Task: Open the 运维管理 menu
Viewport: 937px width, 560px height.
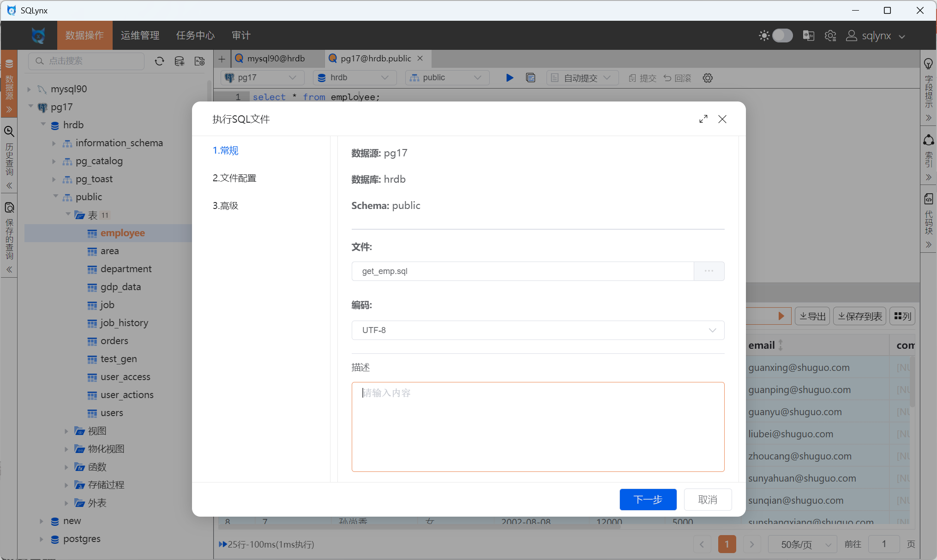Action: click(140, 36)
